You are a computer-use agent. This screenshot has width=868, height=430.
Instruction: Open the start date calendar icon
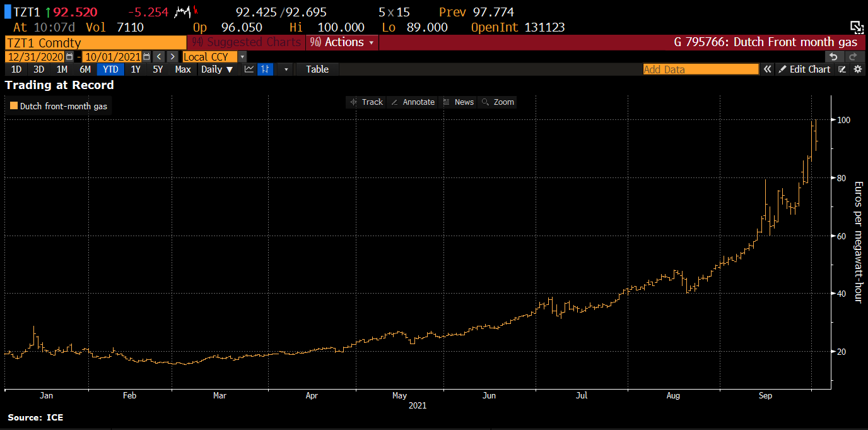point(69,57)
